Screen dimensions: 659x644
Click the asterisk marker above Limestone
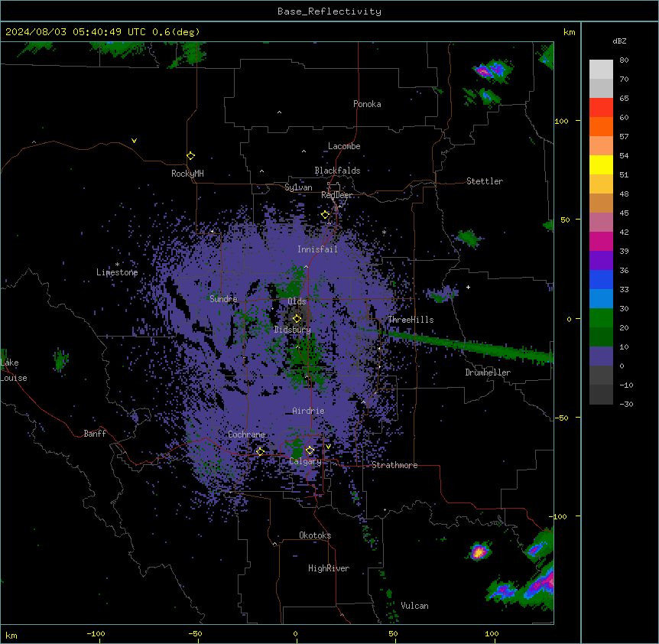117,265
